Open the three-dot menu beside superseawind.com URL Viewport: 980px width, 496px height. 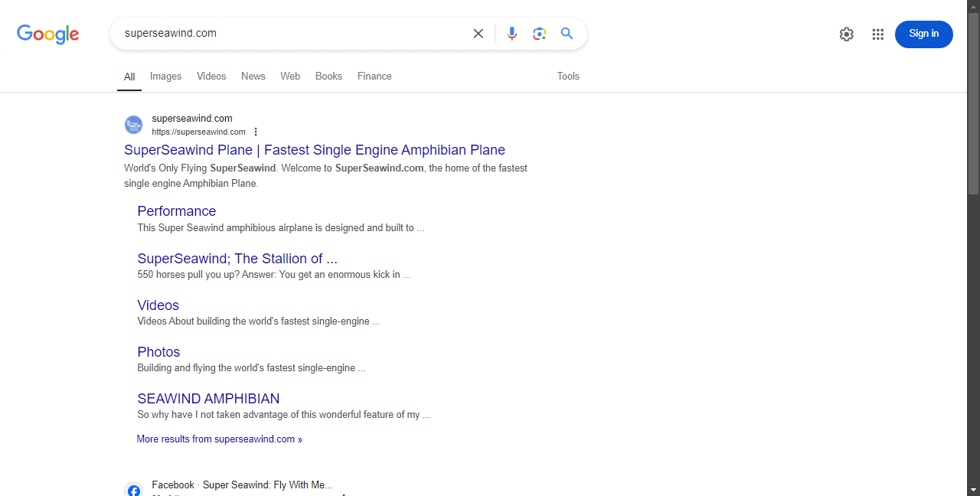click(256, 132)
